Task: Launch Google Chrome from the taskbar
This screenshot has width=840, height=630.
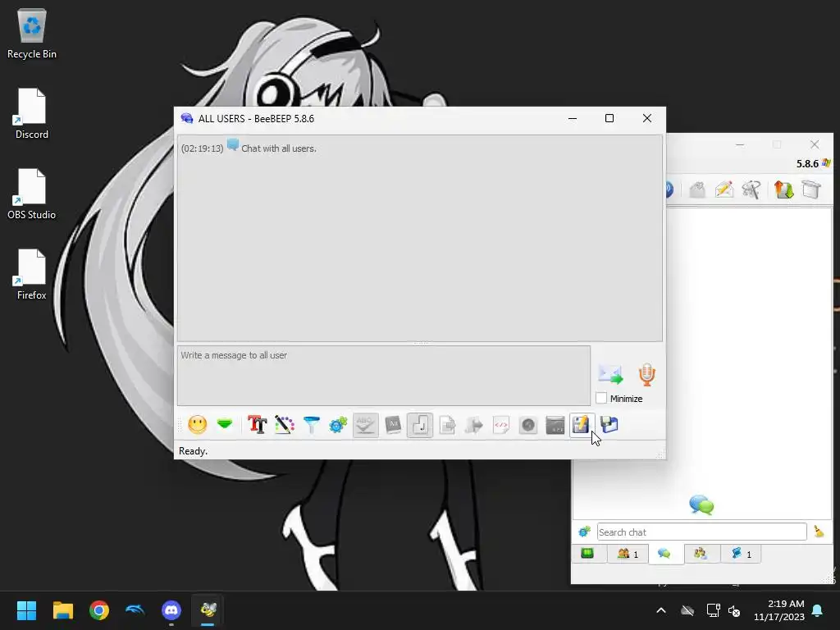Action: point(99,610)
